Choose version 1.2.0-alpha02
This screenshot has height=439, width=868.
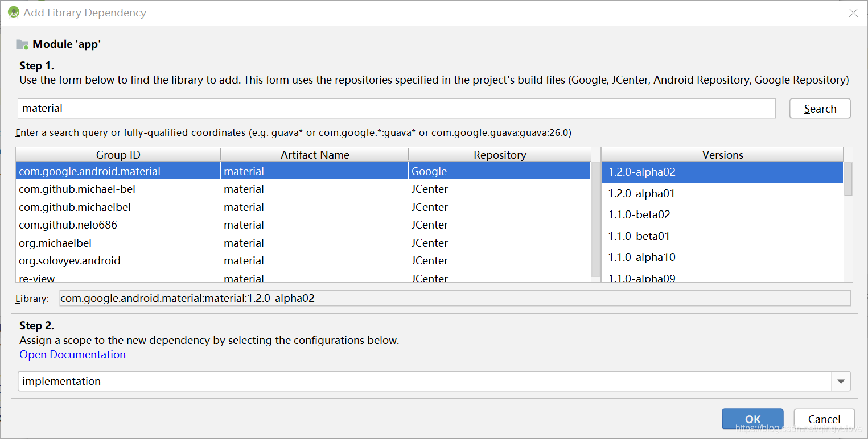pyautogui.click(x=722, y=172)
